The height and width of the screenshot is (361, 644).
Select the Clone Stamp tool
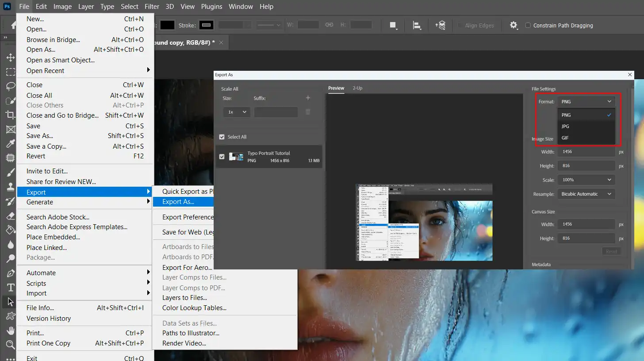tap(10, 187)
